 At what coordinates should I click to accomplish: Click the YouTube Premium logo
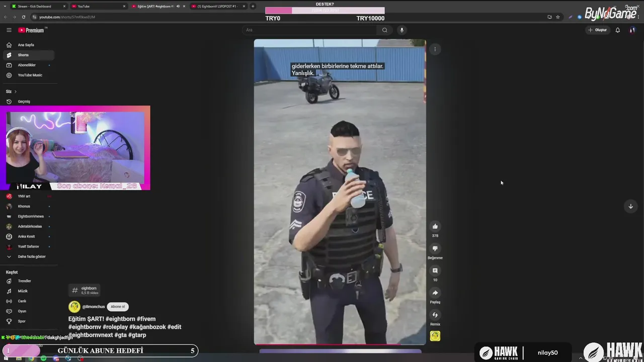click(31, 30)
